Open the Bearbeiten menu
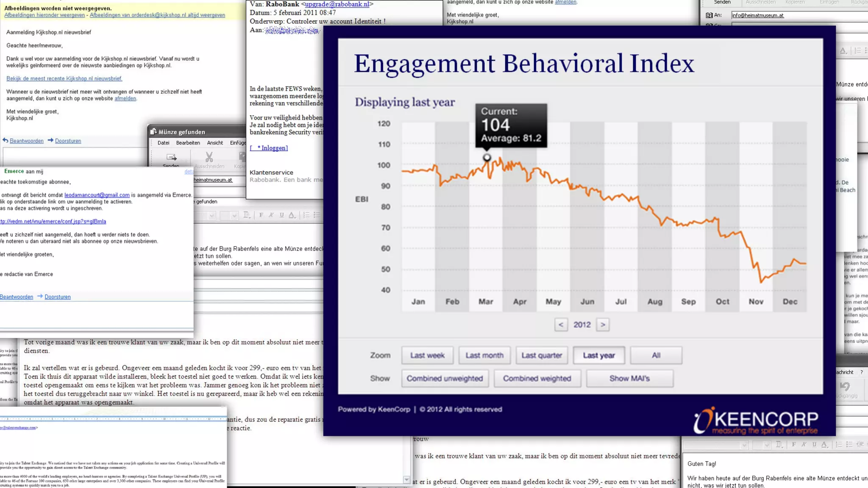 tap(188, 143)
